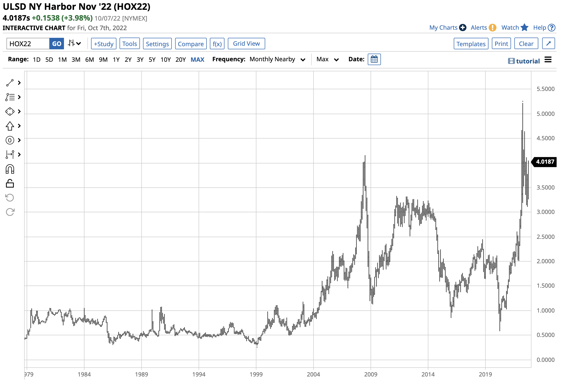Toggle the lock drawings icon
The image size is (574, 392).
(x=10, y=184)
